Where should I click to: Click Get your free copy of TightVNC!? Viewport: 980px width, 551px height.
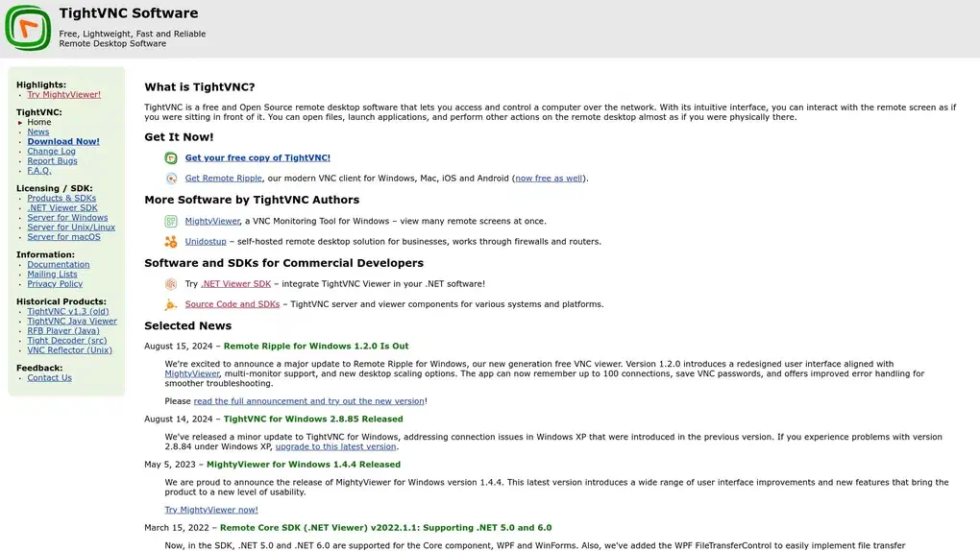pos(257,158)
